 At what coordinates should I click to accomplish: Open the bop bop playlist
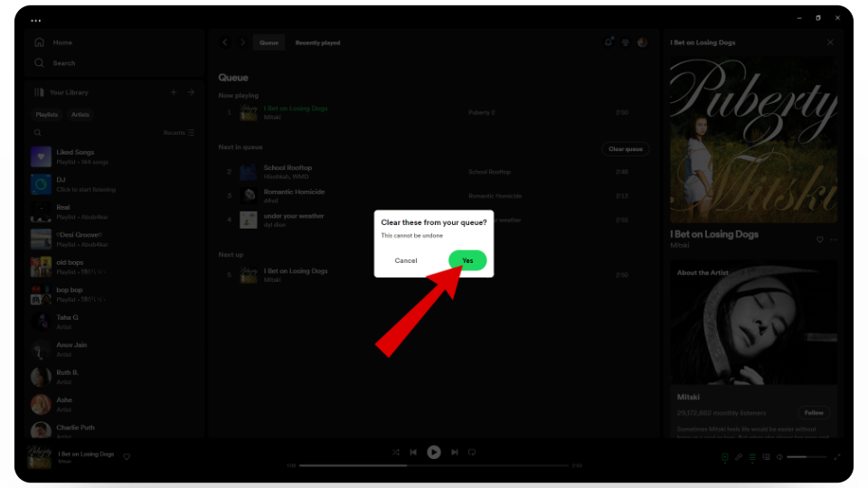114,295
